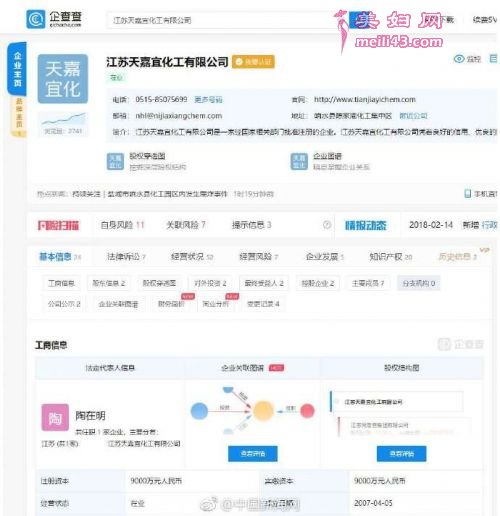500x516 pixels.
Task: Select the 天嘉宜化 company logo thumbnail
Action: (x=63, y=79)
